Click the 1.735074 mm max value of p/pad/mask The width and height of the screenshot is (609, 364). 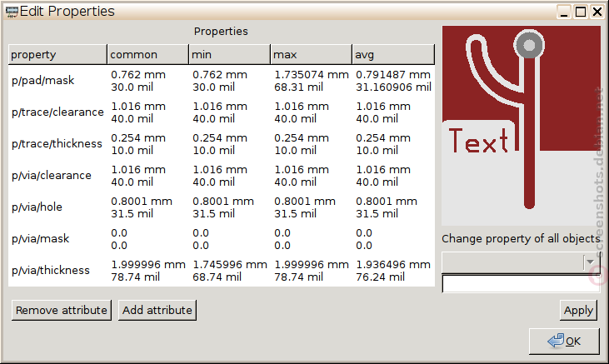click(x=312, y=75)
